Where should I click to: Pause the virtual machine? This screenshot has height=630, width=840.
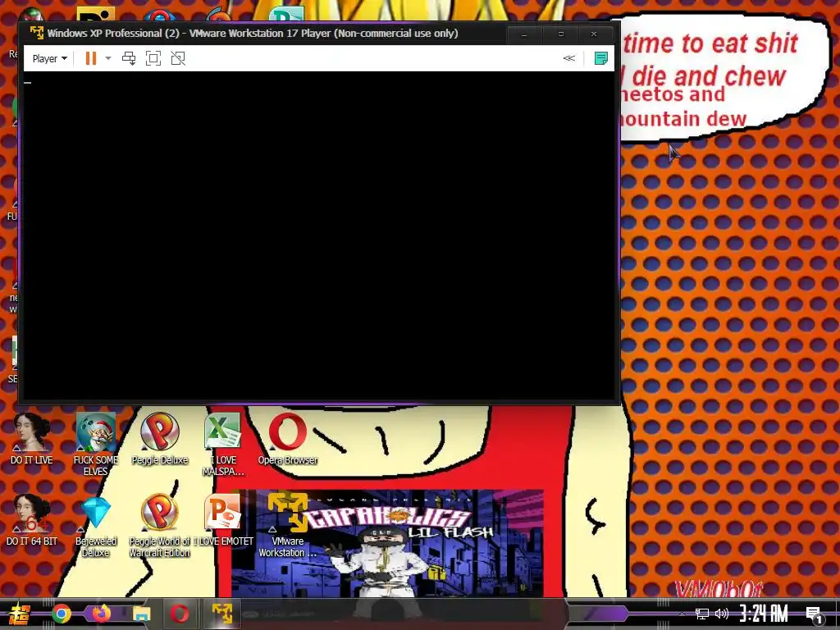(x=91, y=58)
